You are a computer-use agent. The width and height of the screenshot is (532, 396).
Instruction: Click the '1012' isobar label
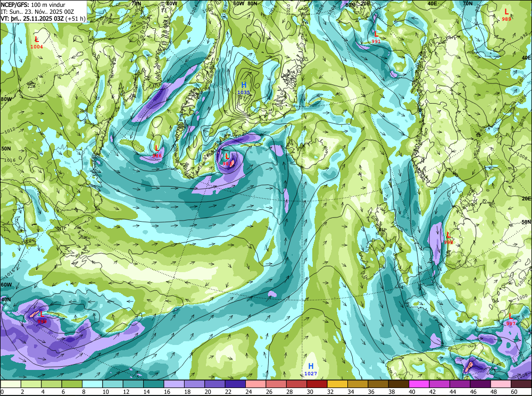10,130
